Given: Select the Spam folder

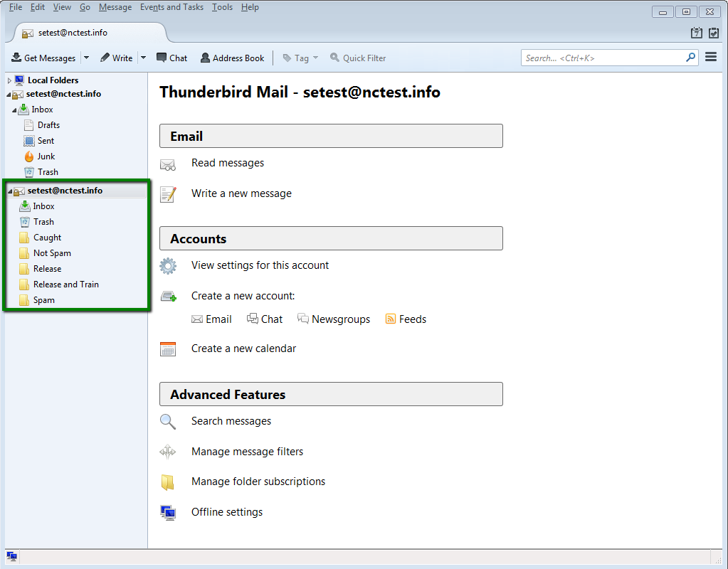Looking at the screenshot, I should point(43,300).
